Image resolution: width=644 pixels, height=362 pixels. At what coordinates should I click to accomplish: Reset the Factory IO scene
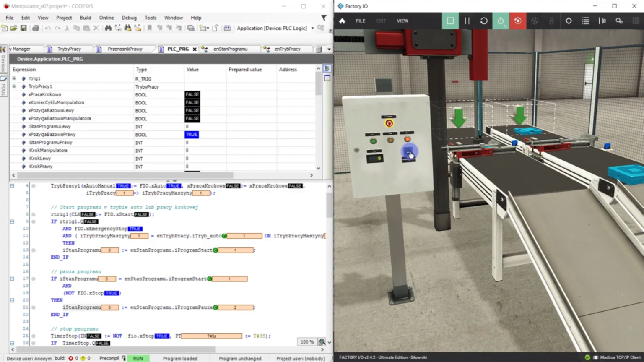pos(484,21)
